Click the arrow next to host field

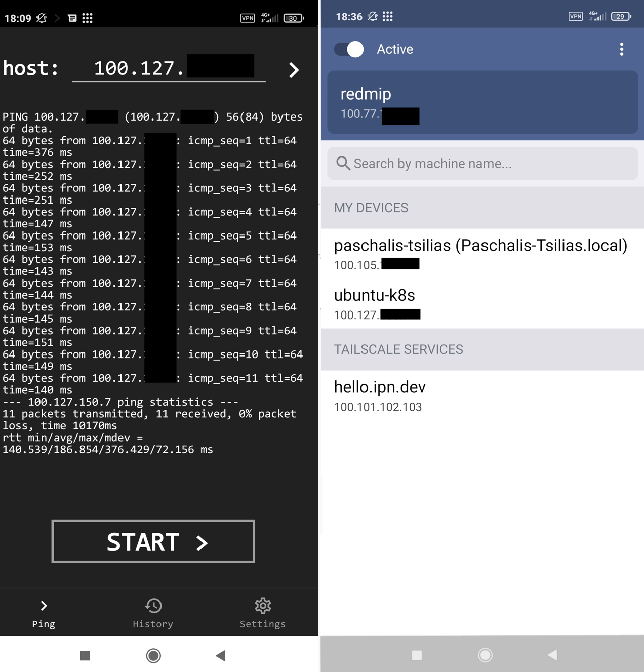[x=294, y=70]
